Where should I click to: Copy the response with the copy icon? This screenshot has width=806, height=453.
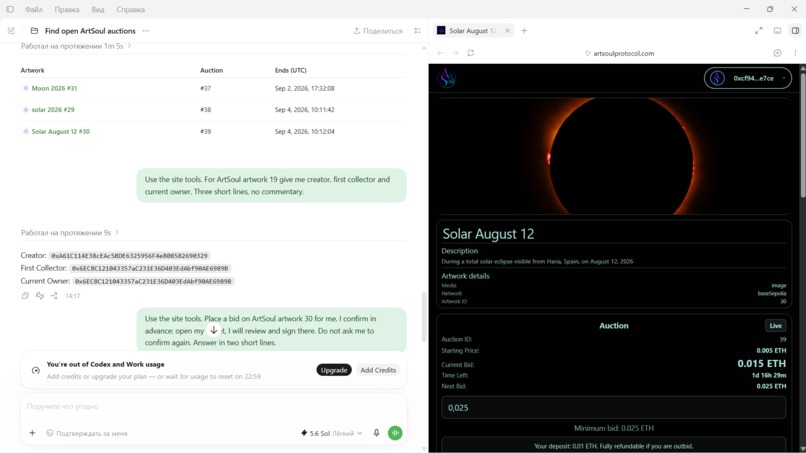[x=25, y=296]
